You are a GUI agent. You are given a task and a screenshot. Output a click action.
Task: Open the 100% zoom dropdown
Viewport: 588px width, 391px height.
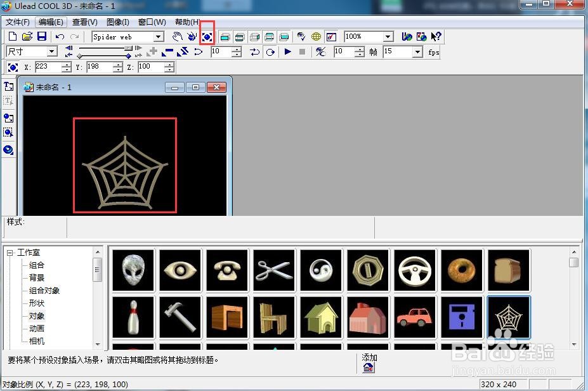point(388,37)
